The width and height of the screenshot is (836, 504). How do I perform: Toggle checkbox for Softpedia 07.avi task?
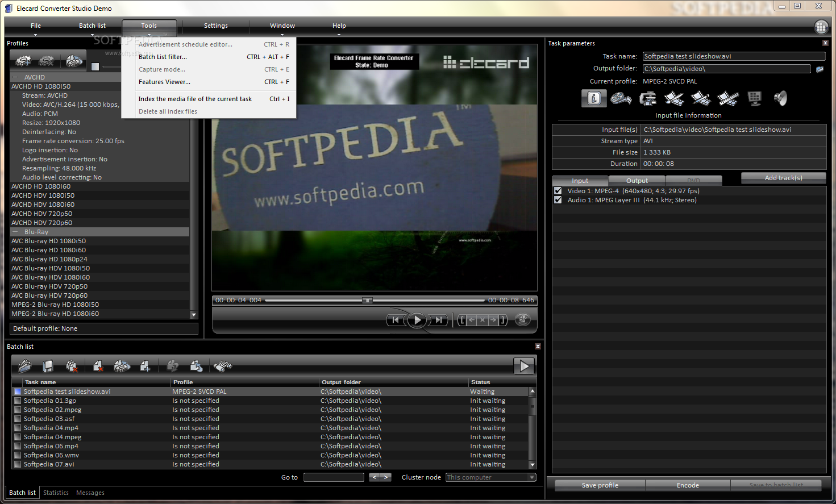pos(18,464)
